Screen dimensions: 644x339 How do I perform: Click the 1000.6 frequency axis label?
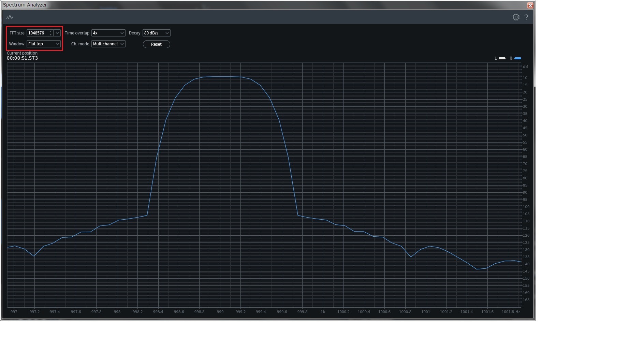point(384,312)
